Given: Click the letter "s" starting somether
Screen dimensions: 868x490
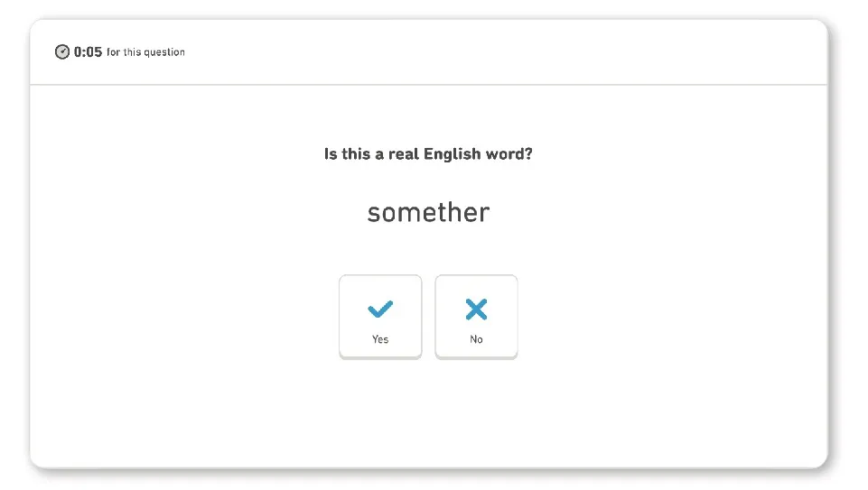Looking at the screenshot, I should tap(374, 214).
